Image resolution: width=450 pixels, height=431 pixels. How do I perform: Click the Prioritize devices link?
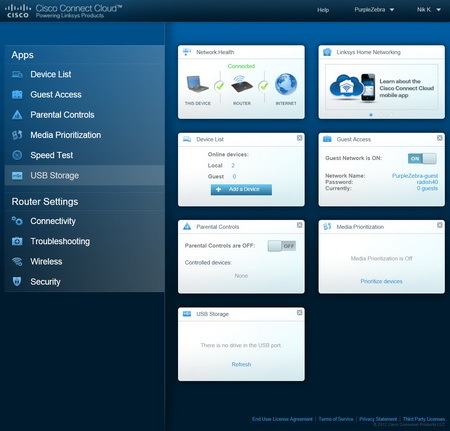coord(381,281)
